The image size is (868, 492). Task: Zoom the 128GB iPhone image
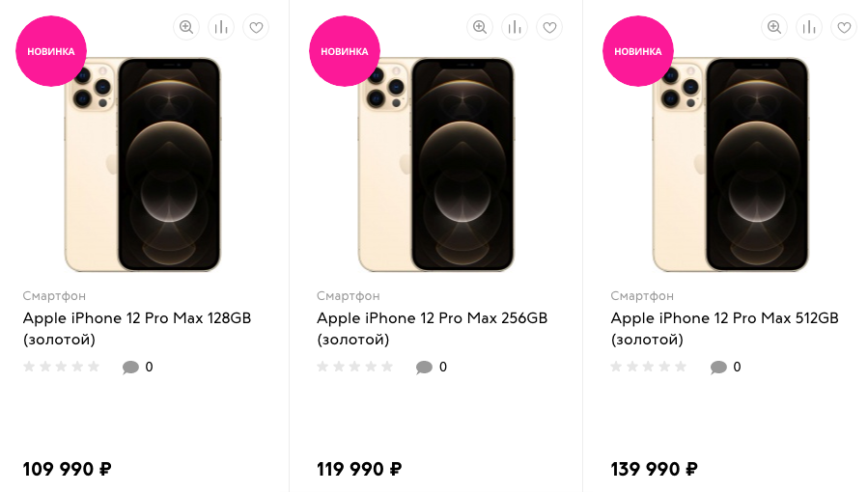pyautogui.click(x=186, y=27)
